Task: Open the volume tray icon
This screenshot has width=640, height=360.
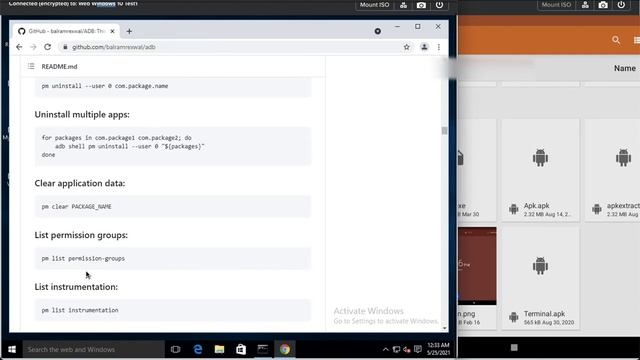Action: point(407,349)
